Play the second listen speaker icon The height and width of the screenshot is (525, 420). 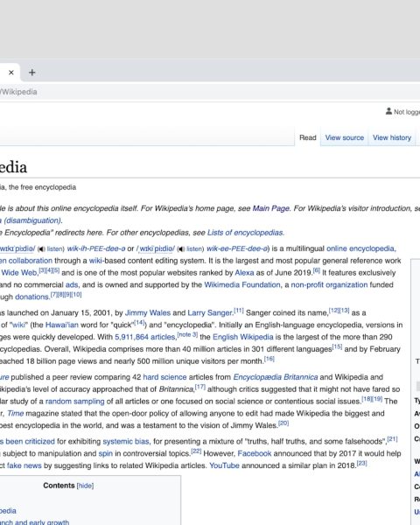pos(181,248)
